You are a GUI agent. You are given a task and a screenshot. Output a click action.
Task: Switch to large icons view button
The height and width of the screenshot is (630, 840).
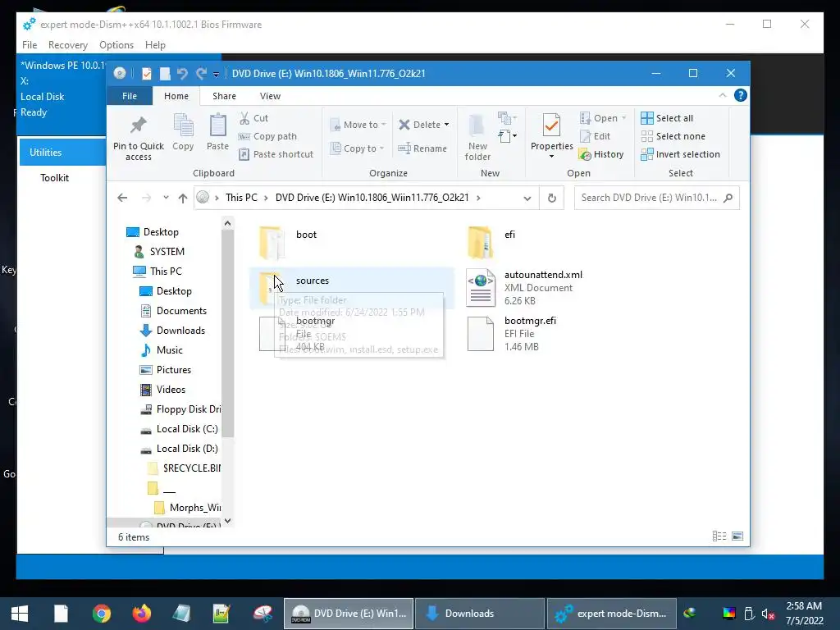pos(737,536)
